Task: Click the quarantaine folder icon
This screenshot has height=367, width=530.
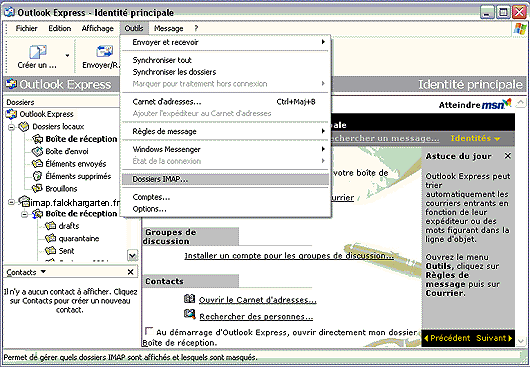Action: pyautogui.click(x=50, y=238)
